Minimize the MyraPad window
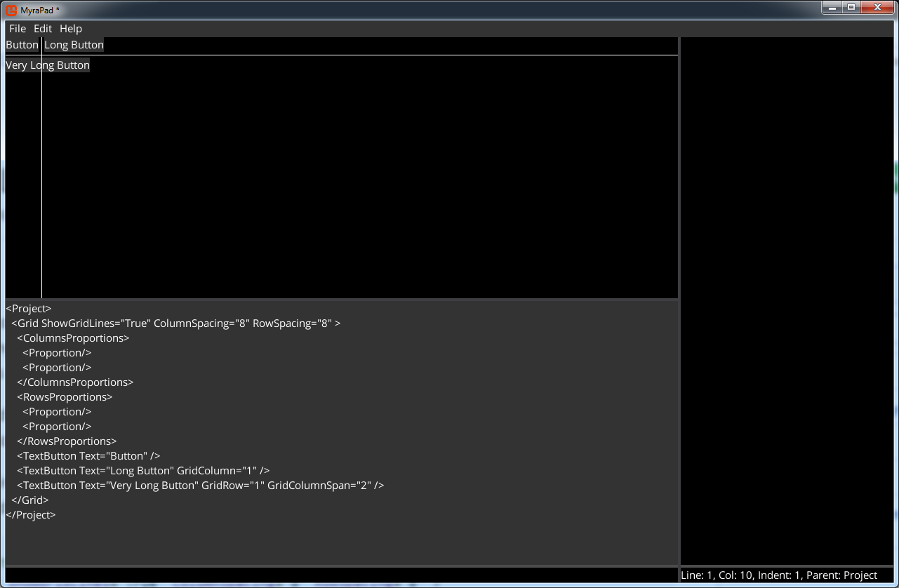 [x=832, y=8]
